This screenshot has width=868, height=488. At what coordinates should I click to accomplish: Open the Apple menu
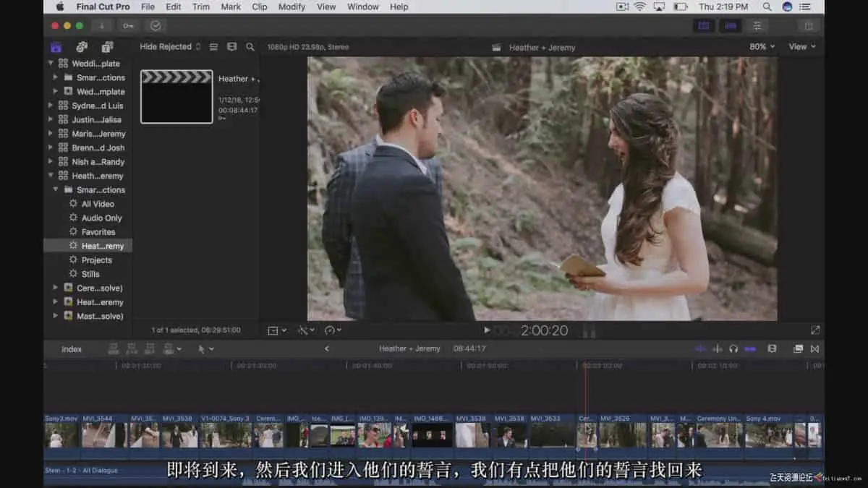(59, 7)
